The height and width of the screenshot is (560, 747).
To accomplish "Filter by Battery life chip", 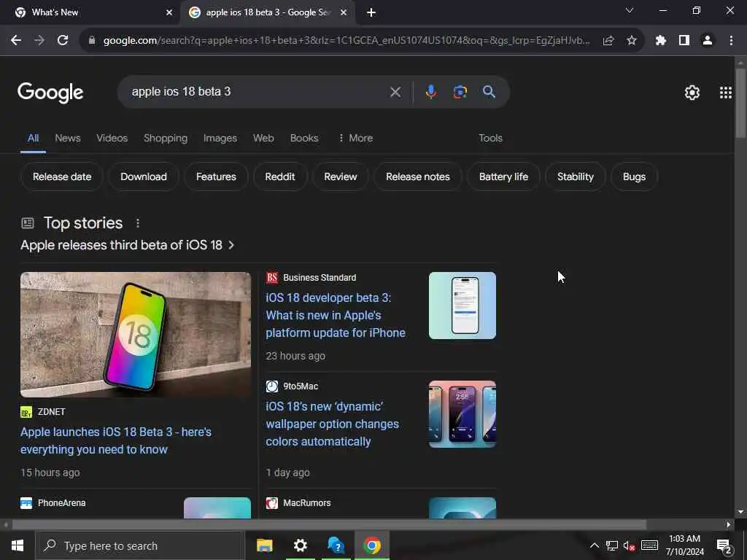I will tap(503, 176).
